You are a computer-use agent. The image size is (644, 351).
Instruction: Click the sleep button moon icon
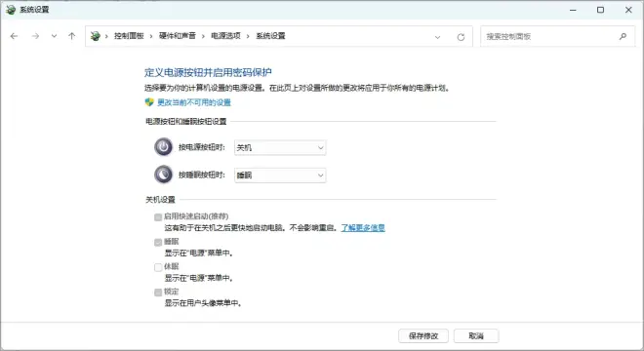pyautogui.click(x=163, y=175)
